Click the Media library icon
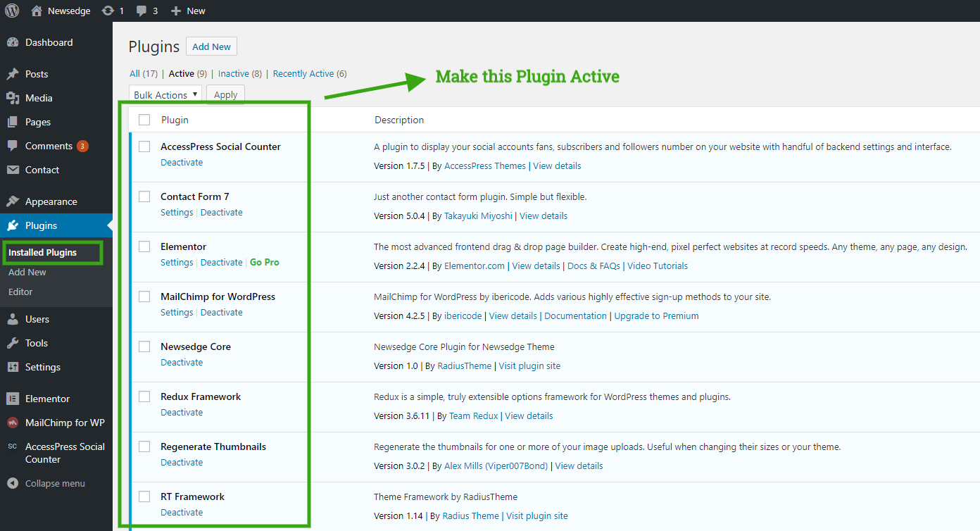Screen dimensions: 980x531 click(x=13, y=98)
